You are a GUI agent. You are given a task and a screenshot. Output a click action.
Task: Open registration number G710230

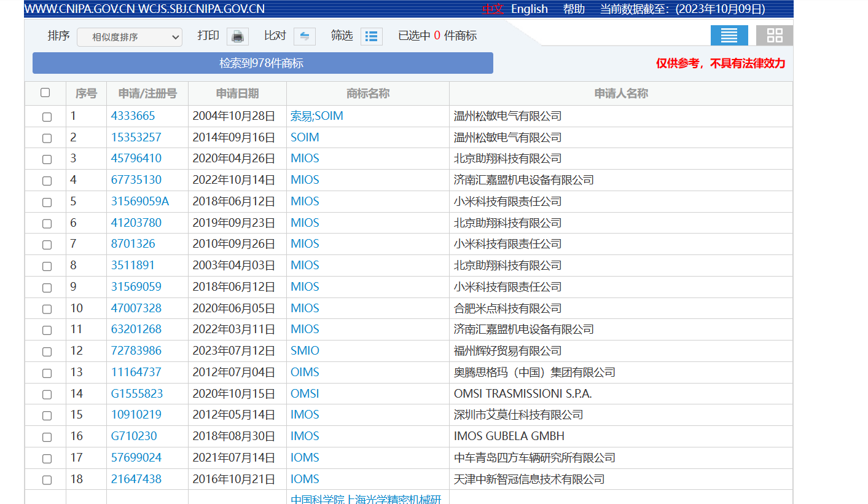(x=134, y=436)
